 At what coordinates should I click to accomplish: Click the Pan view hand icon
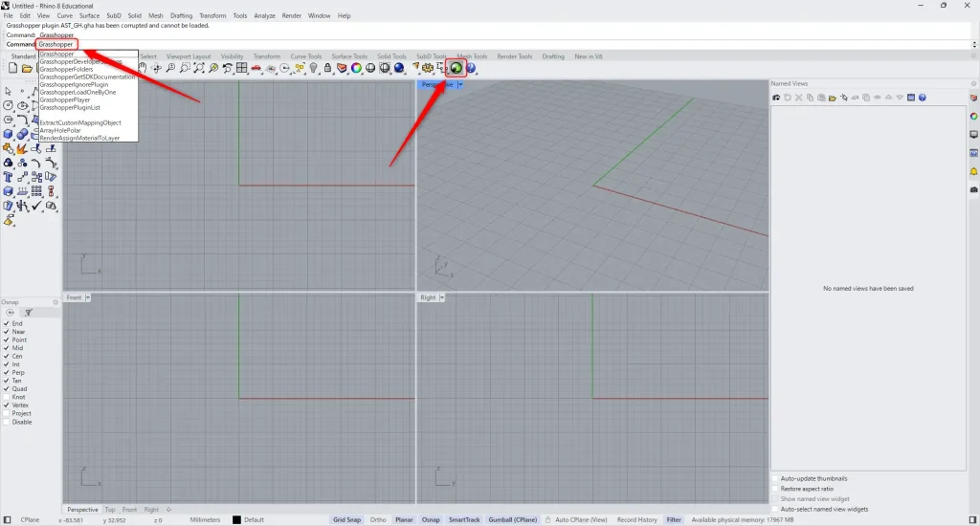[x=143, y=68]
